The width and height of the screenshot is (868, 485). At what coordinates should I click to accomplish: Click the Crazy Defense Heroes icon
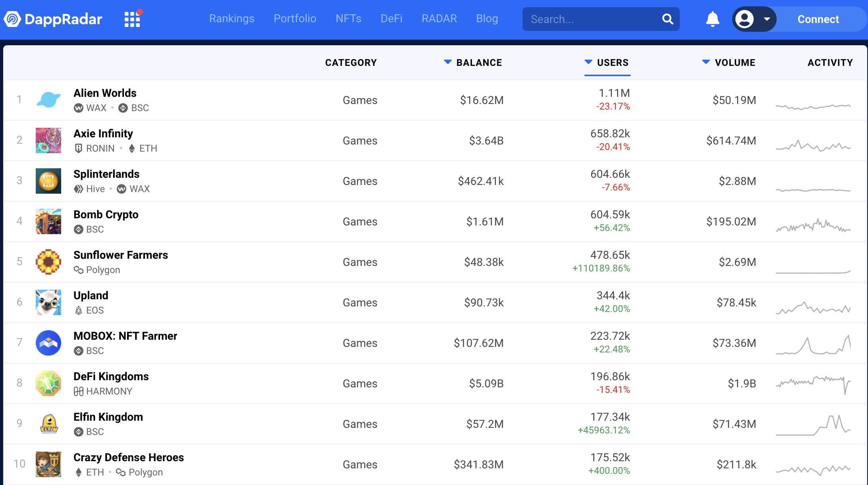tap(48, 464)
